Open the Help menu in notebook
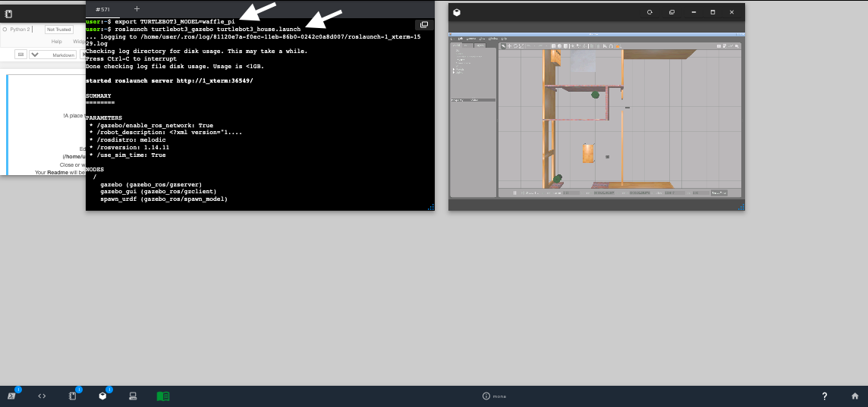Viewport: 868px width, 407px height. [x=56, y=41]
